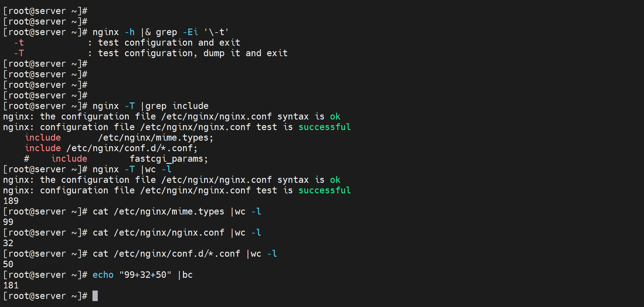Click the 'nginx -T |grep include' command
The image size is (644, 307).
point(150,106)
